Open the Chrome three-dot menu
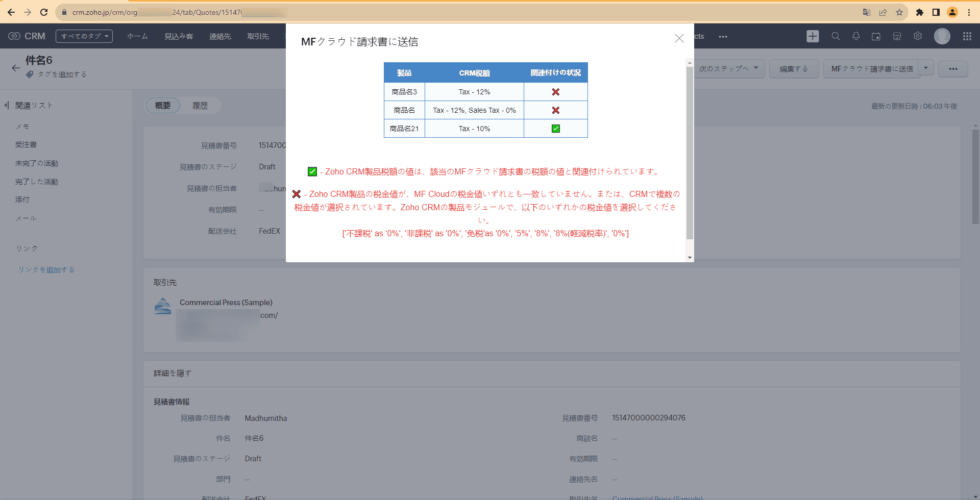Image resolution: width=980 pixels, height=500 pixels. tap(969, 12)
